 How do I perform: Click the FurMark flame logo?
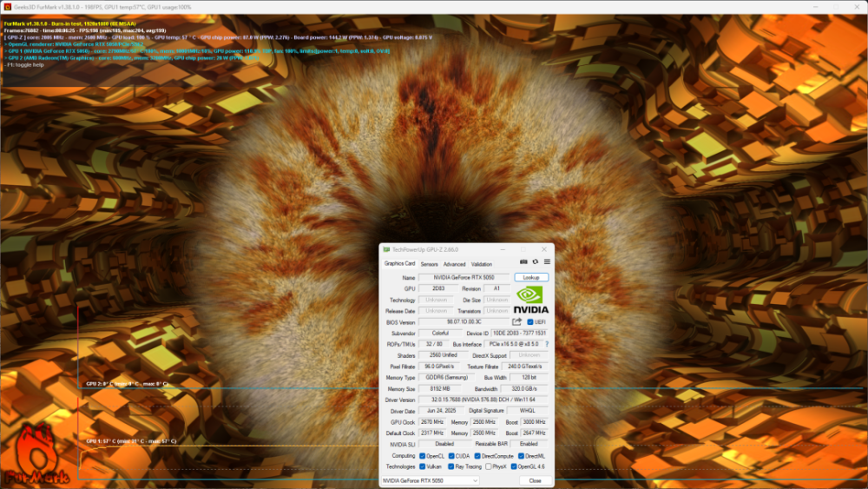(x=36, y=454)
